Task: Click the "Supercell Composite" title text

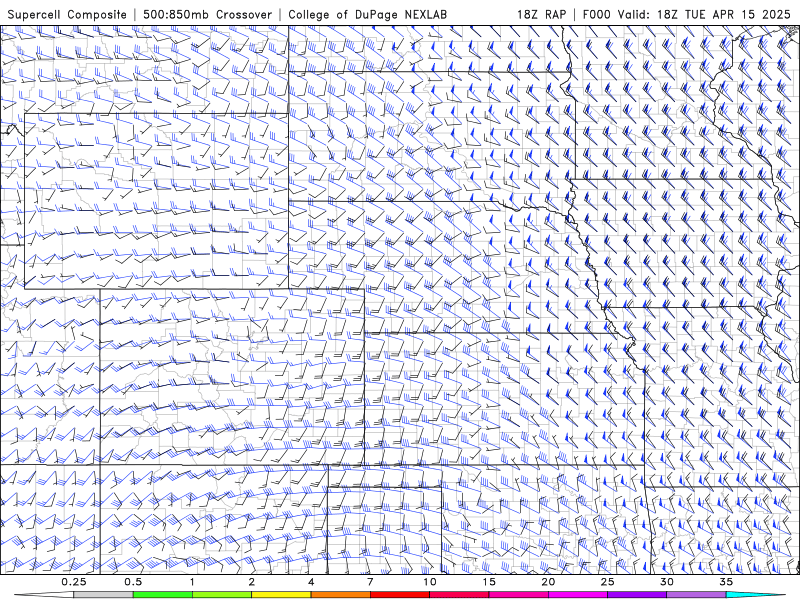Action: 67,14
